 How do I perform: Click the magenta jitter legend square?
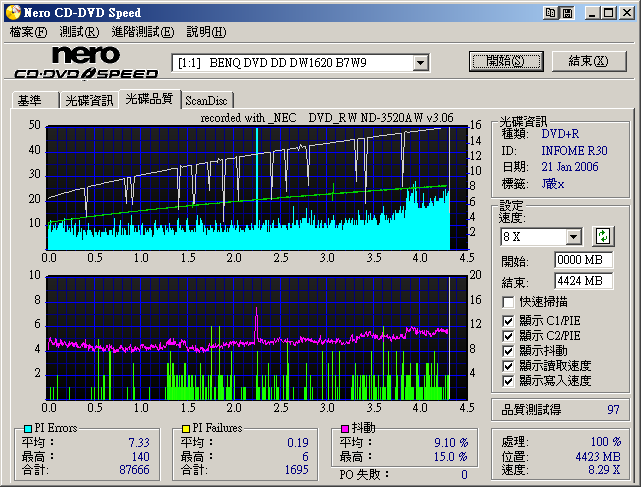pyautogui.click(x=345, y=429)
